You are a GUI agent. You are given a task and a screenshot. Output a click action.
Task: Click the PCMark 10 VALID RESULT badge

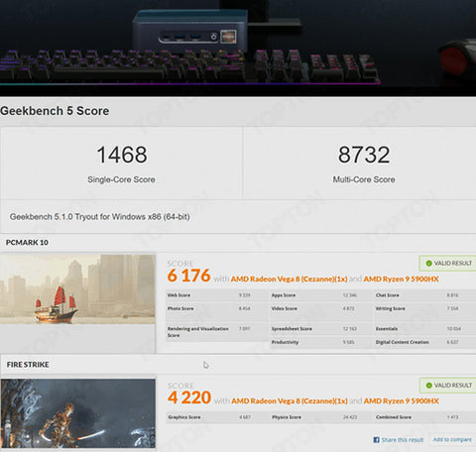pyautogui.click(x=448, y=264)
